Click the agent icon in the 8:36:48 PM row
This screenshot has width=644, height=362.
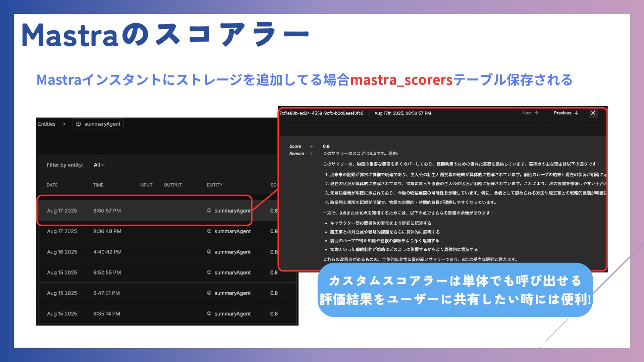pos(209,231)
